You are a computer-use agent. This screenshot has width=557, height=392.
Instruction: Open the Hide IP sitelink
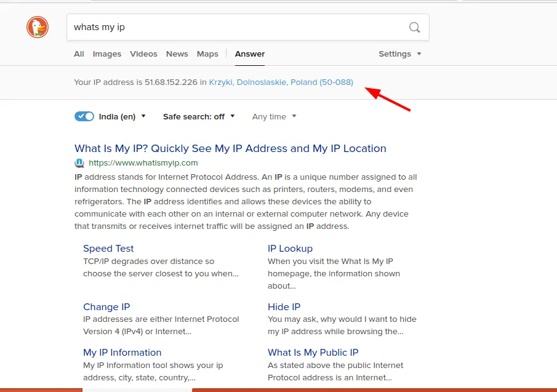[284, 307]
